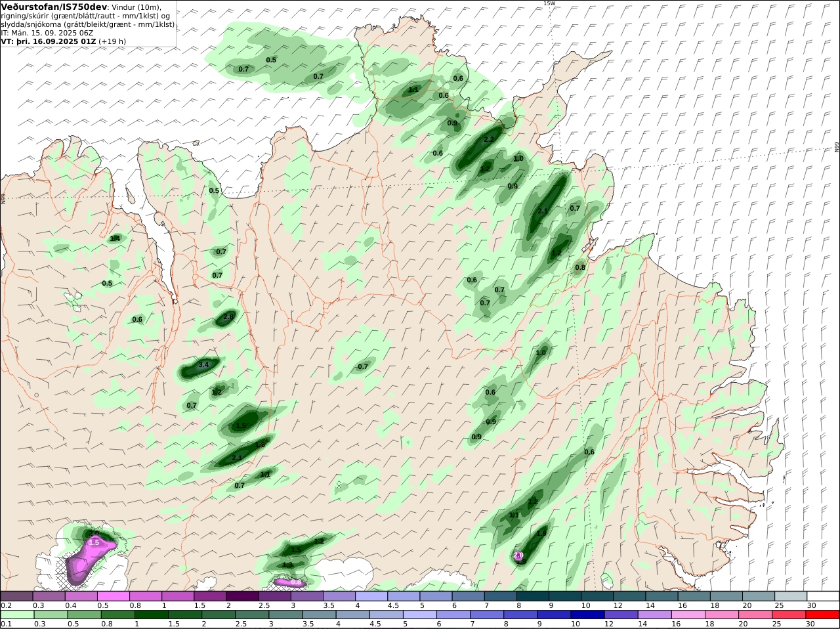Click the 1.4 rainfall value label
The height and width of the screenshot is (629, 840).
click(115, 238)
